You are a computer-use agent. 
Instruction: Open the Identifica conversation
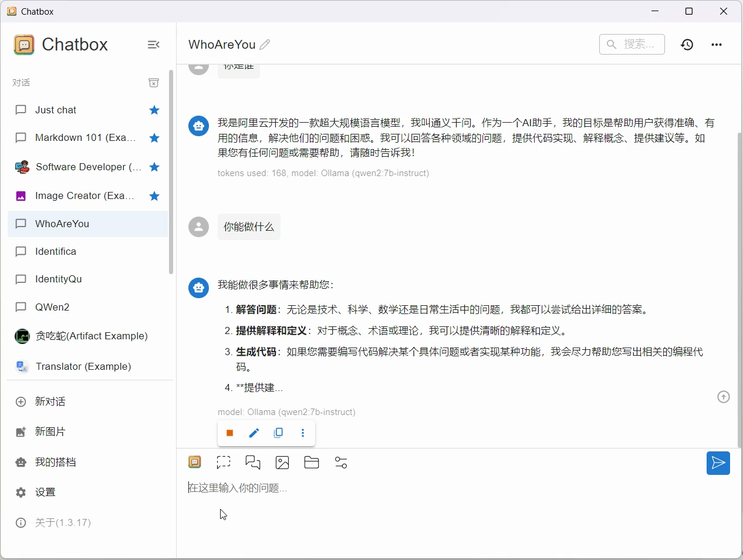(x=87, y=251)
